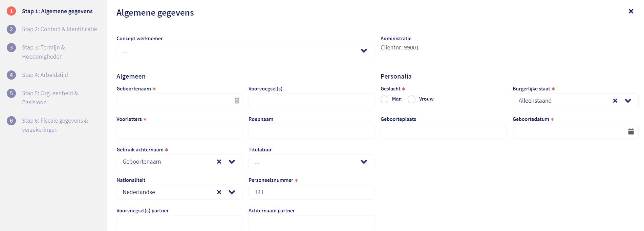Click the step 6 number badge
The image size is (644, 231).
point(11,121)
